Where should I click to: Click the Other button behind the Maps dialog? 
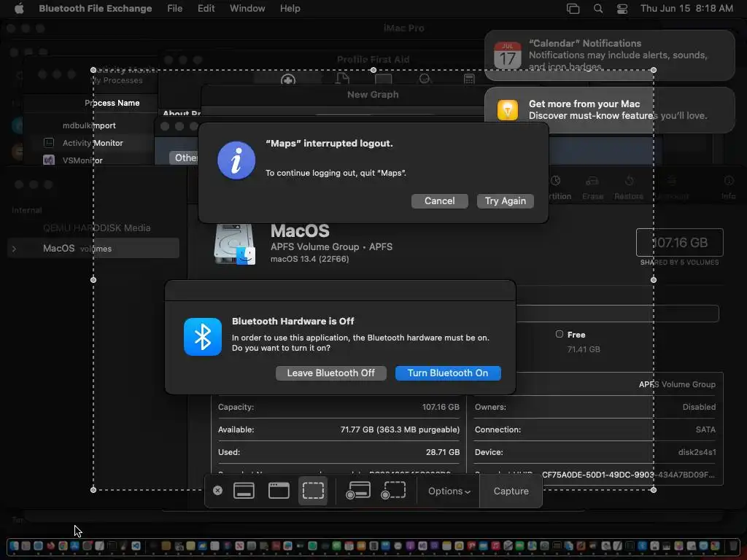(x=184, y=157)
